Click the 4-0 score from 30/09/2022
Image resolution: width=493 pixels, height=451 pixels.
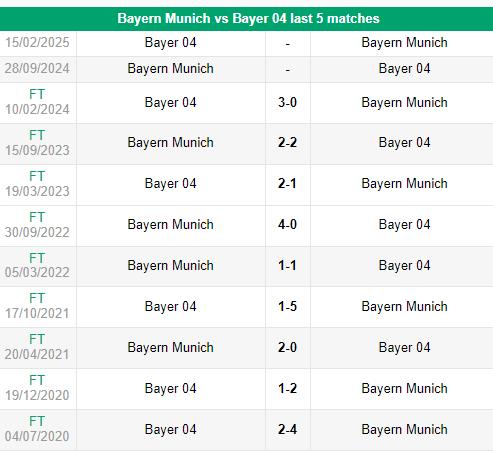287,225
